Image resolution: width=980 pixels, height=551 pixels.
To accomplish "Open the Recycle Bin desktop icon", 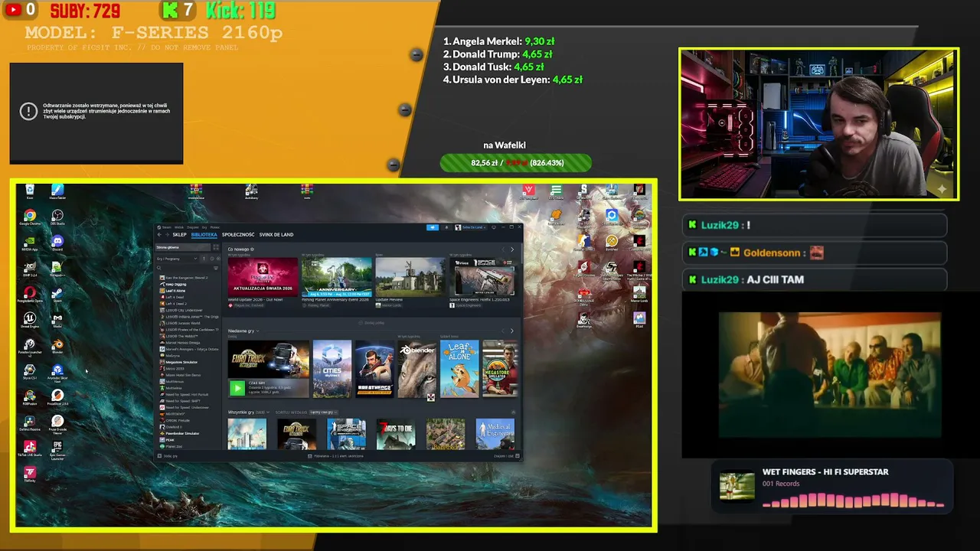I will (x=29, y=191).
